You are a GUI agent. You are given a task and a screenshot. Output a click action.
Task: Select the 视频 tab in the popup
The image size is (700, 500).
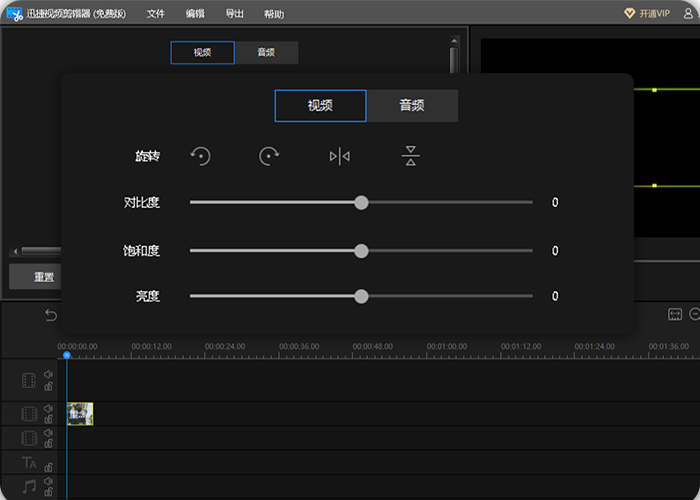click(x=320, y=106)
